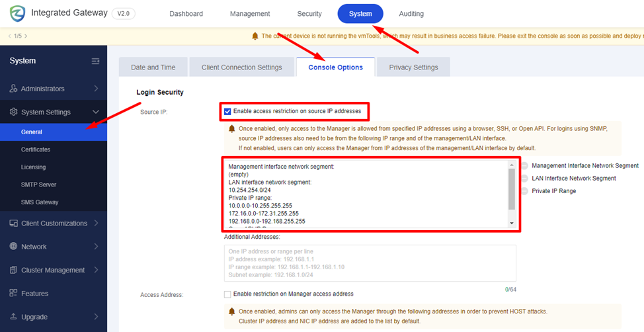
Task: Click 10.254.254.0/24 in the IP list
Action: pyautogui.click(x=249, y=190)
